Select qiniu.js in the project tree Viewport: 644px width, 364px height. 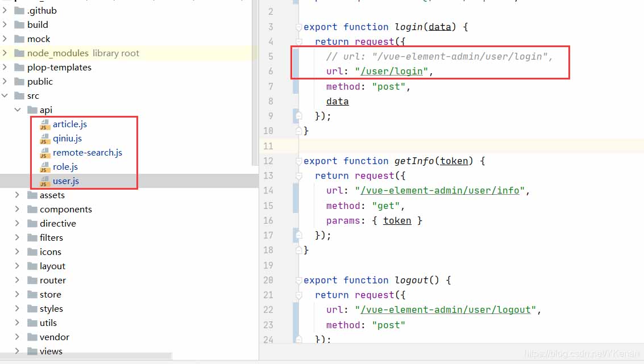coord(68,139)
